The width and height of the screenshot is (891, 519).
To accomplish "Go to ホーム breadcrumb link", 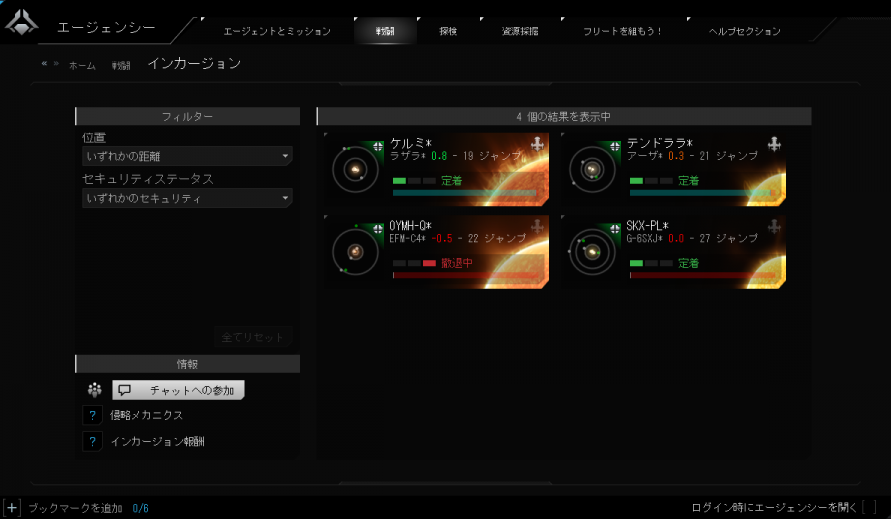I will coord(82,65).
